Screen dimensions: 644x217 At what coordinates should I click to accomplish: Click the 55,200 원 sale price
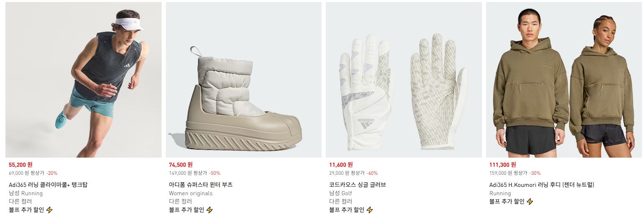[21, 165]
